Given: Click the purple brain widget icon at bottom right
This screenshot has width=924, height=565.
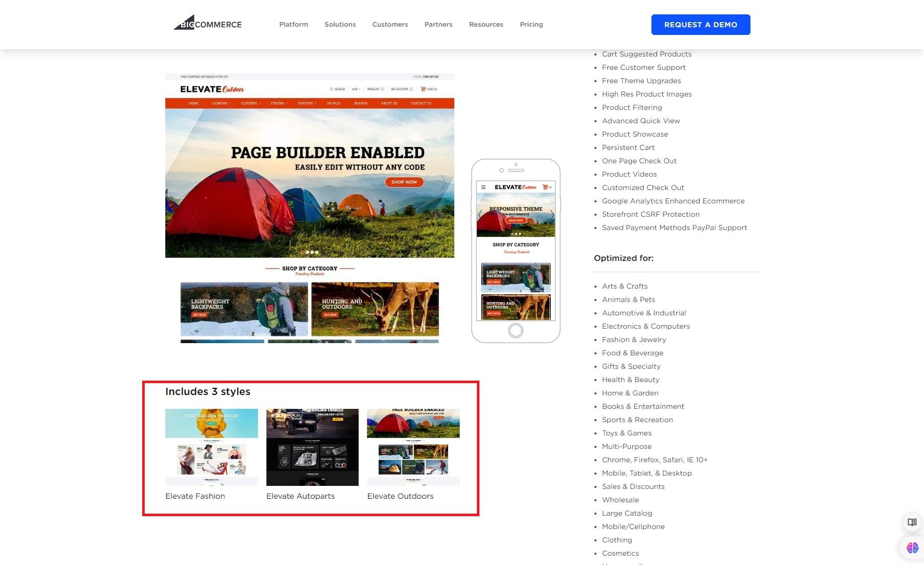Looking at the screenshot, I should pos(913,548).
